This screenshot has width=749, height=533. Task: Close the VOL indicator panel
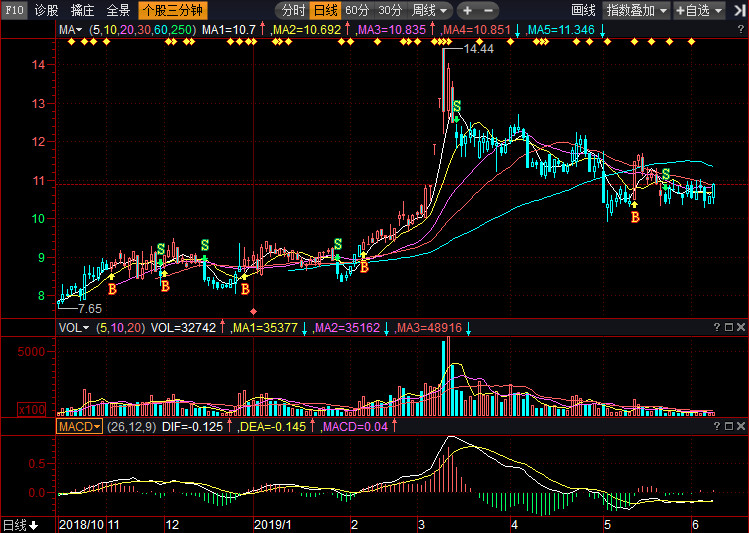point(741,328)
